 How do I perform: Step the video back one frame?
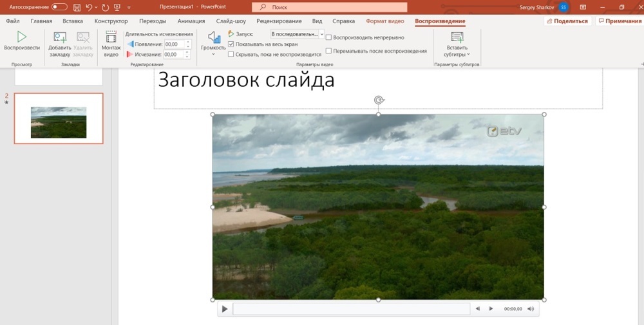(478, 309)
